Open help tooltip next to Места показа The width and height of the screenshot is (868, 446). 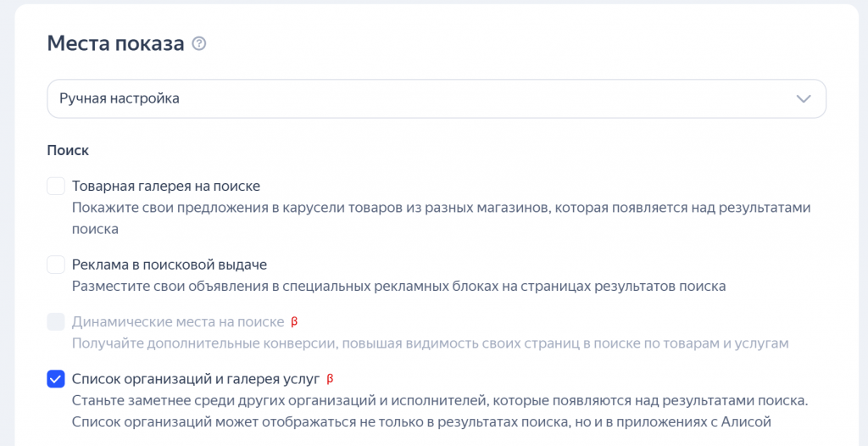[198, 44]
